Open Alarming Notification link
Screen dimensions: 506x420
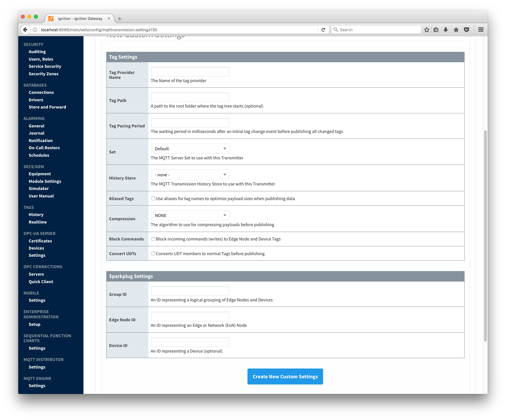(40, 141)
